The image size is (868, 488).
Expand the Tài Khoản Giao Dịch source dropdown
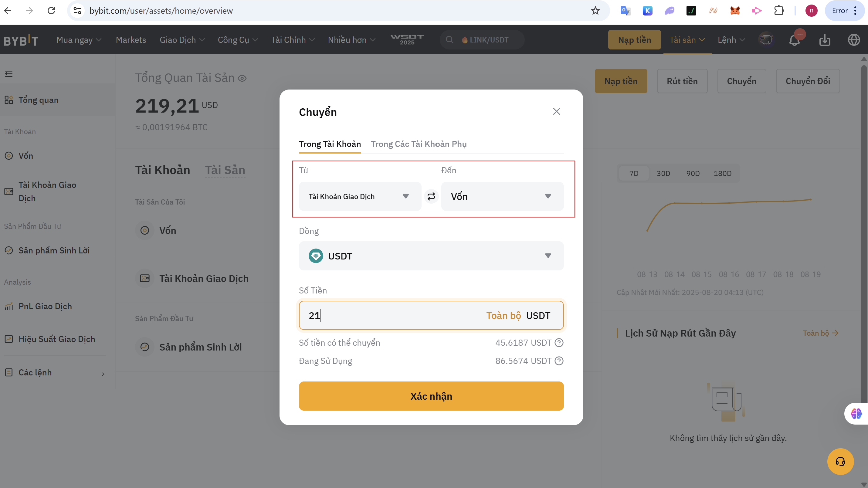coord(360,196)
